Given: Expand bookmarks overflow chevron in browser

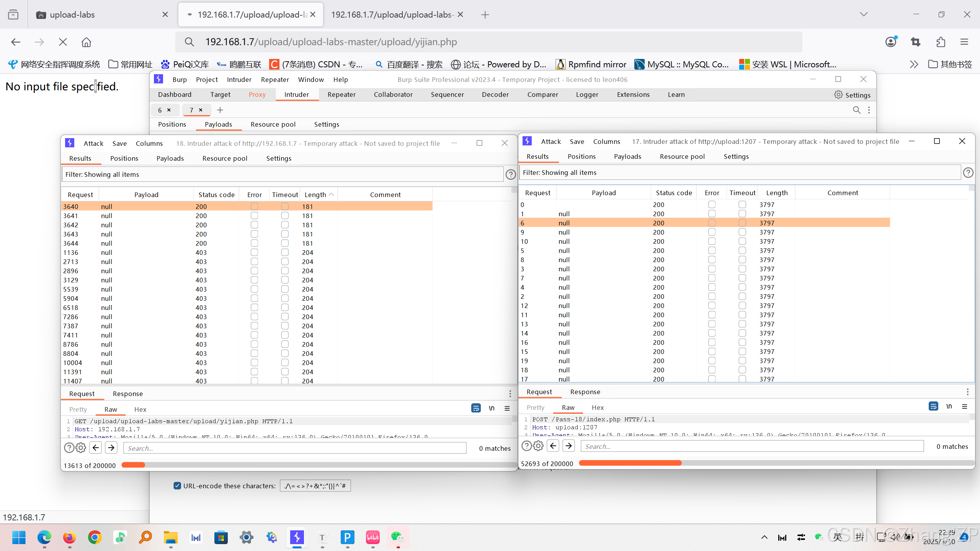Looking at the screenshot, I should coord(914,64).
